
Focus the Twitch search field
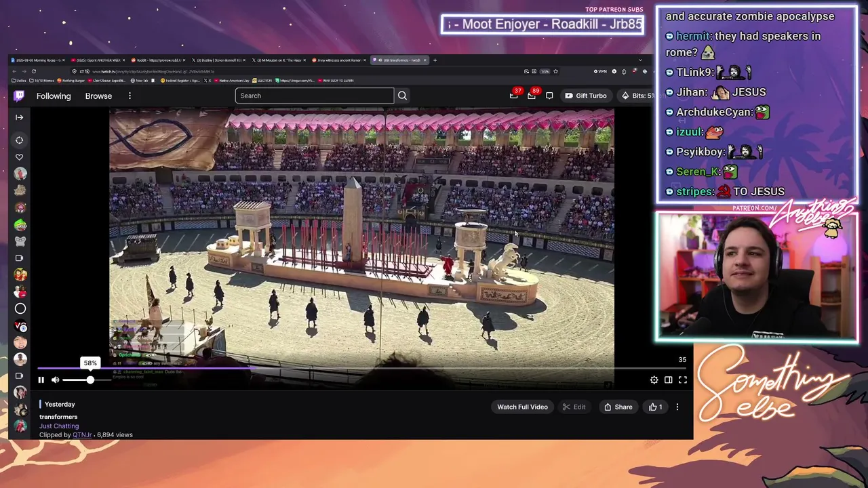[314, 96]
